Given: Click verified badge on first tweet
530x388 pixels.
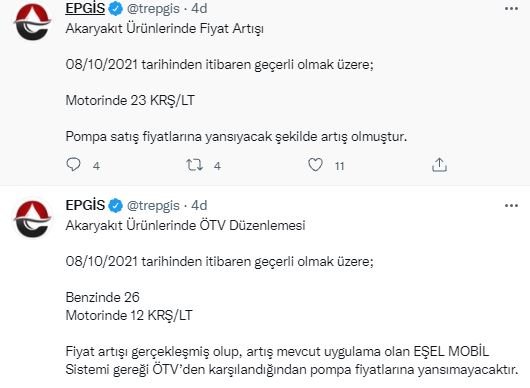Looking at the screenshot, I should click(115, 9).
